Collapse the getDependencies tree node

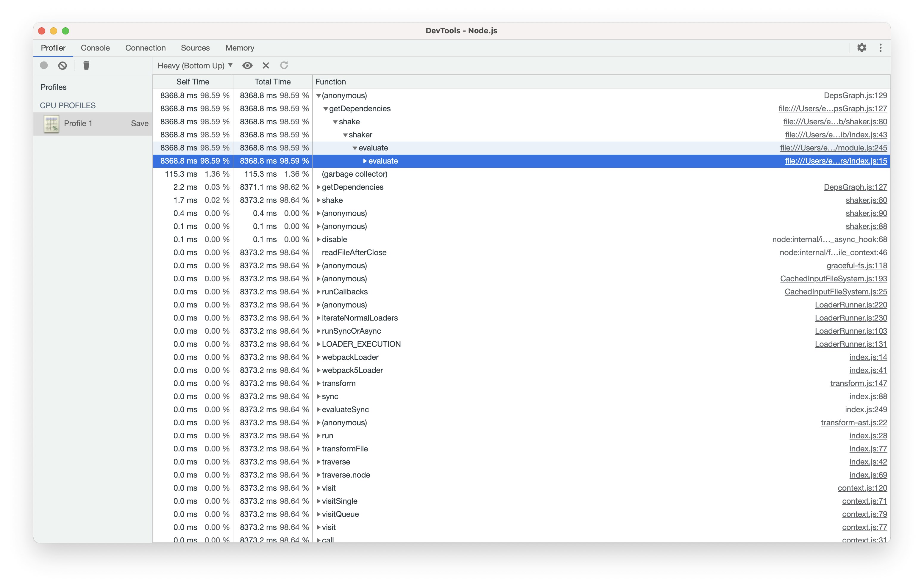click(x=327, y=109)
